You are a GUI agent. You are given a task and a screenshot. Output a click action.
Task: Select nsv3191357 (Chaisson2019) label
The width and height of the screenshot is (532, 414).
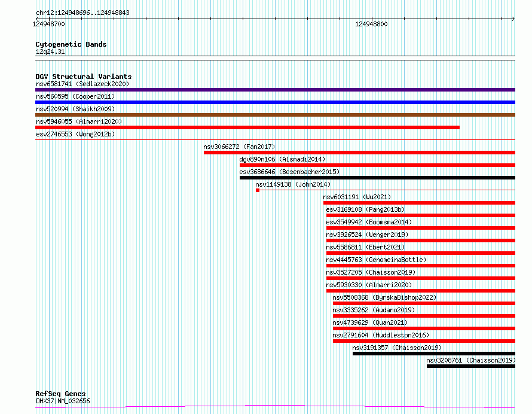click(397, 348)
